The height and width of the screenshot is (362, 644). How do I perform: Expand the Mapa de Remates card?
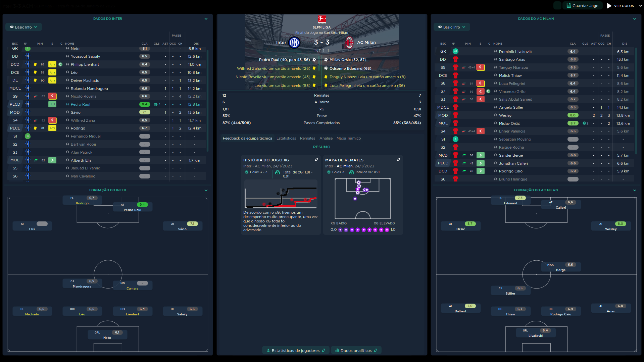coord(398,160)
